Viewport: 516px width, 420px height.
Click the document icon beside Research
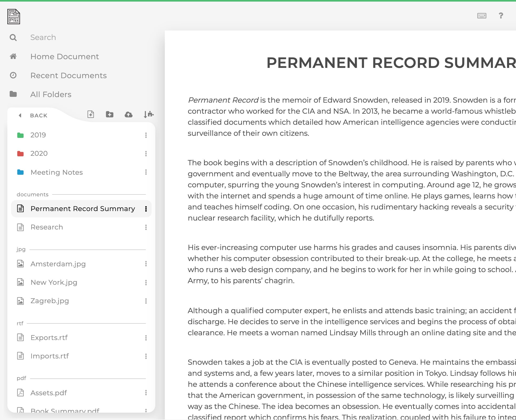pyautogui.click(x=20, y=227)
